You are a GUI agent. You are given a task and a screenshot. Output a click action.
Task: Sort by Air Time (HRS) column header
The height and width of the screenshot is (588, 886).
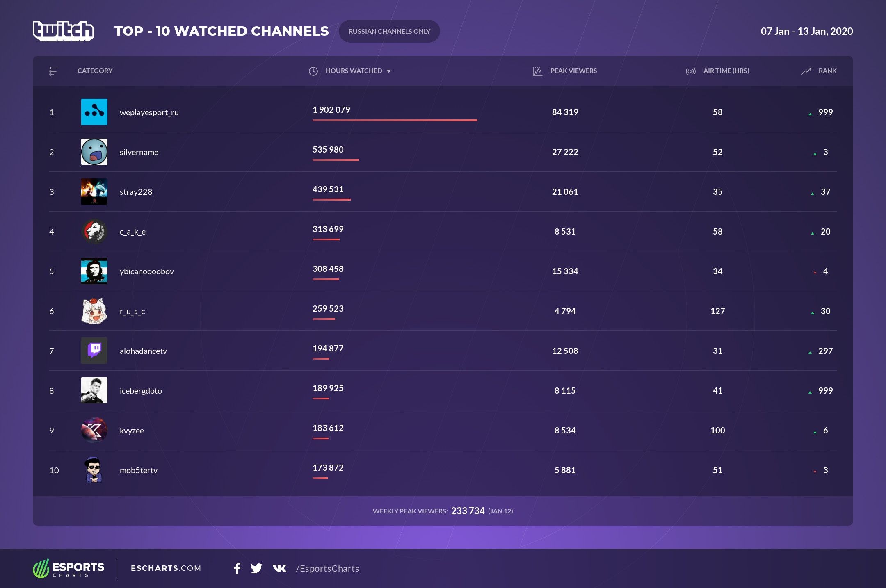pyautogui.click(x=726, y=71)
